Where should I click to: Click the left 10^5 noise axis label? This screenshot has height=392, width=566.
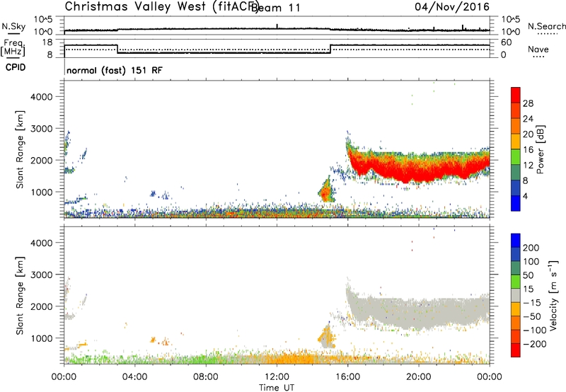coord(43,19)
